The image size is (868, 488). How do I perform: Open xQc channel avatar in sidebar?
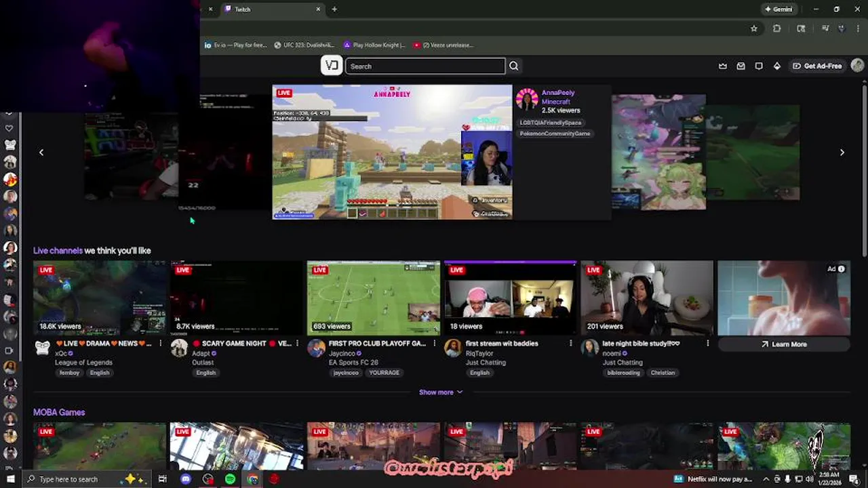[x=9, y=144]
